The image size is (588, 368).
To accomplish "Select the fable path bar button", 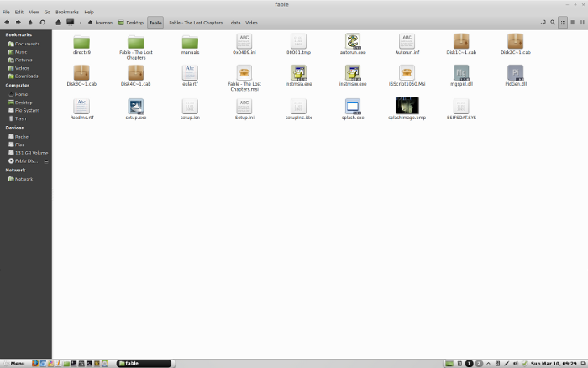I will 155,23.
